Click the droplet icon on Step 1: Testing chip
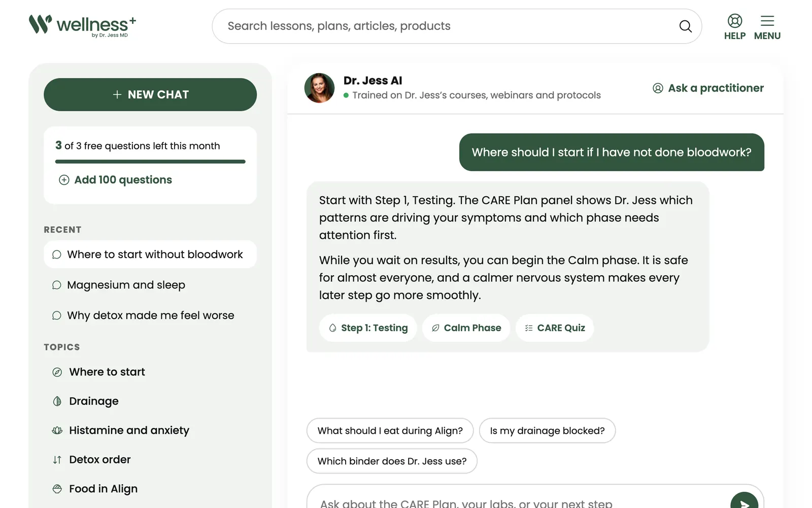 tap(333, 328)
